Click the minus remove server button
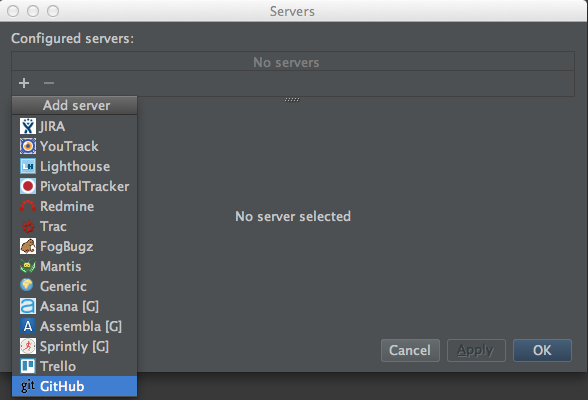Viewport: 588px width, 400px height. click(x=49, y=83)
